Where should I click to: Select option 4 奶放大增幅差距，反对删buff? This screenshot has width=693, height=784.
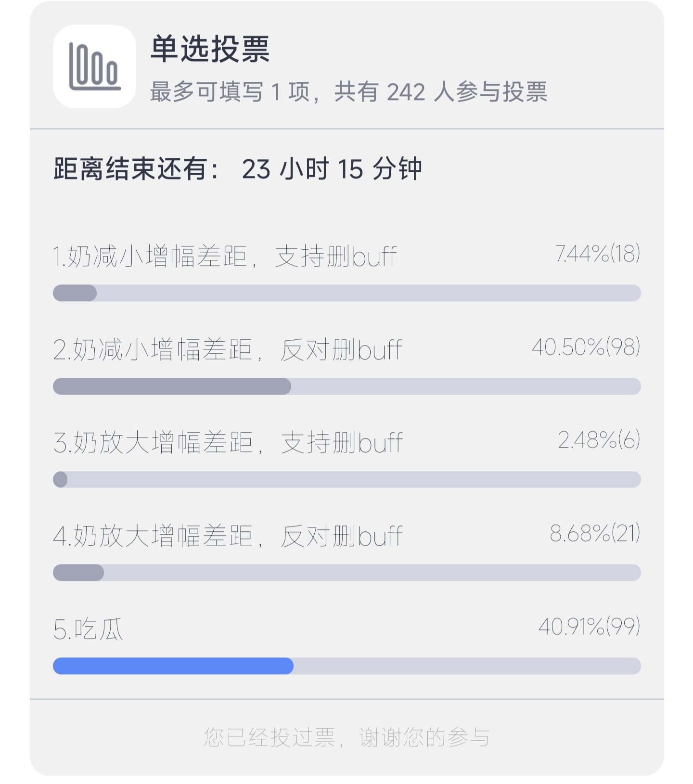point(228,536)
